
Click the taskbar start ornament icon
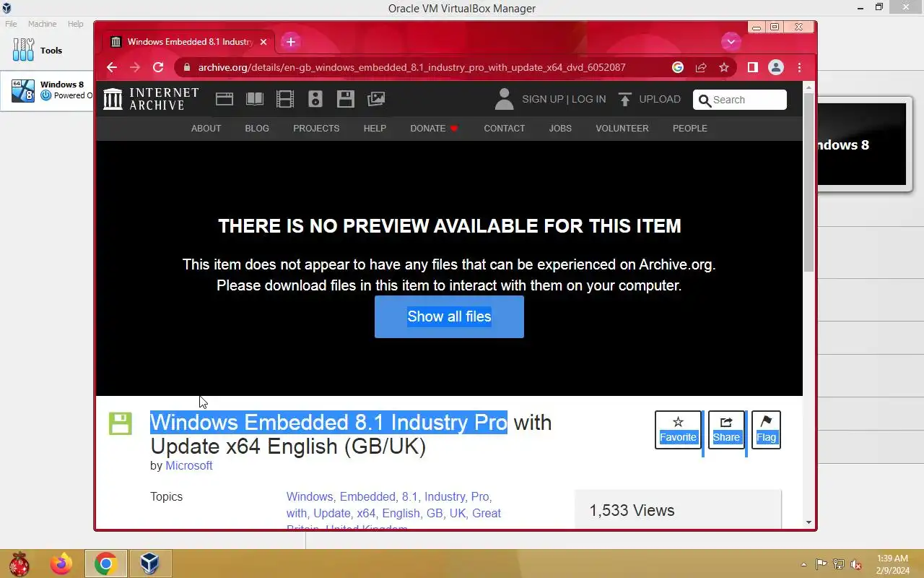18,564
